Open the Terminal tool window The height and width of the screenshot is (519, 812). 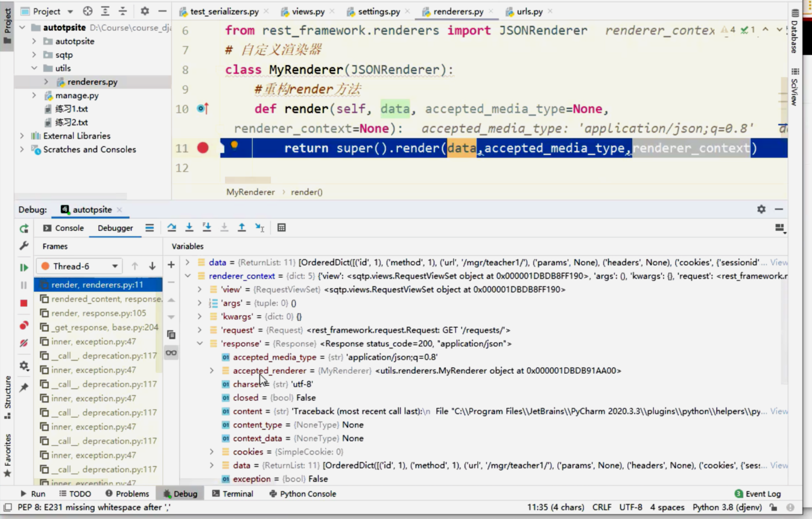[x=232, y=494]
